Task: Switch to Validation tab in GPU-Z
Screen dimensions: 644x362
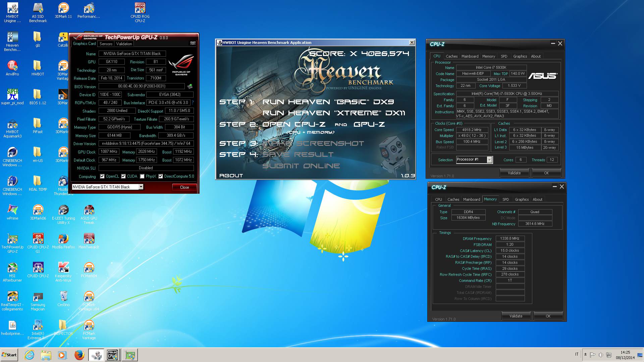Action: click(x=124, y=44)
